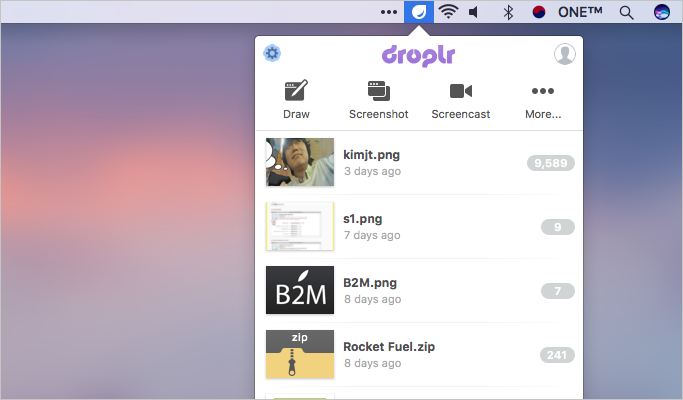Start a Screencast recording
The height and width of the screenshot is (400, 683).
click(460, 100)
